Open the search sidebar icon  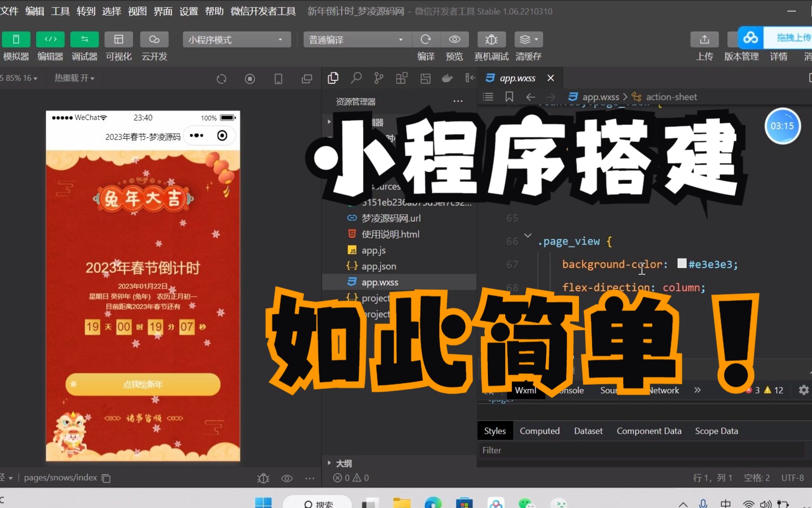[356, 78]
